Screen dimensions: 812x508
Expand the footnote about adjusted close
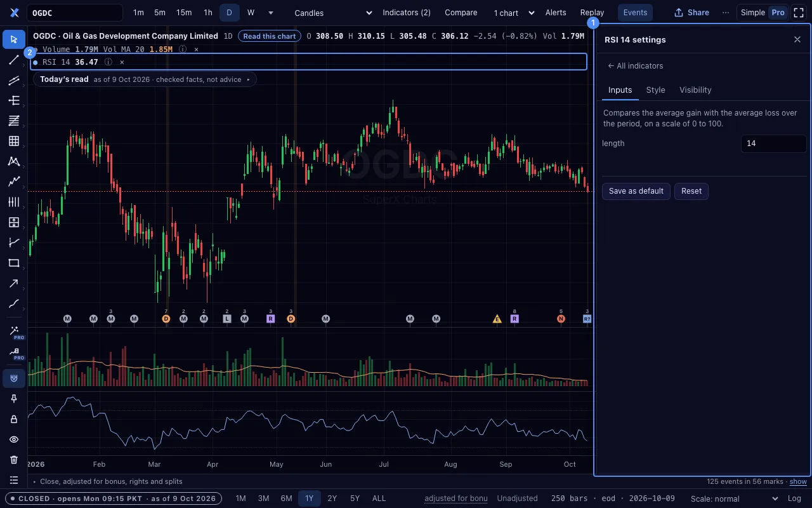[x=107, y=481]
